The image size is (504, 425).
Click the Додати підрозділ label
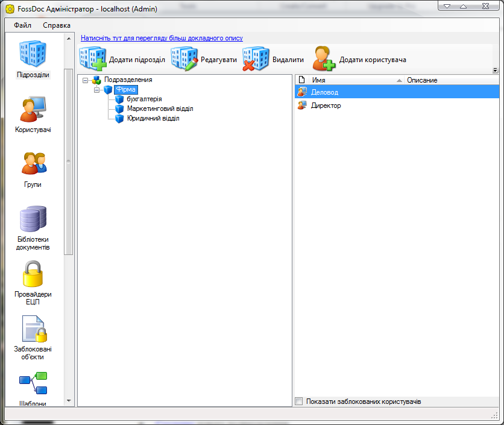coord(137,60)
